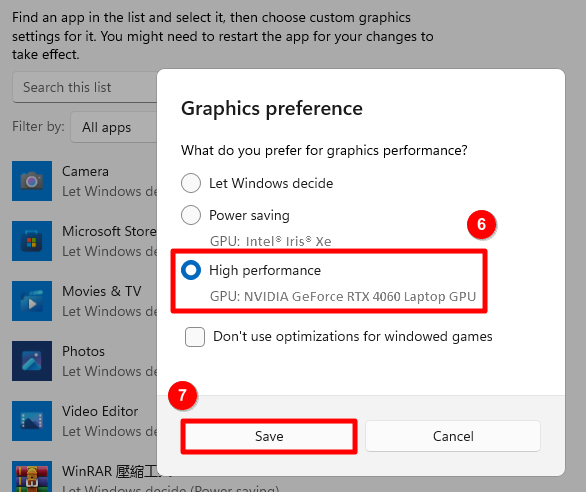The image size is (586, 492).
Task: Click the WinRAR app icon
Action: point(32,477)
